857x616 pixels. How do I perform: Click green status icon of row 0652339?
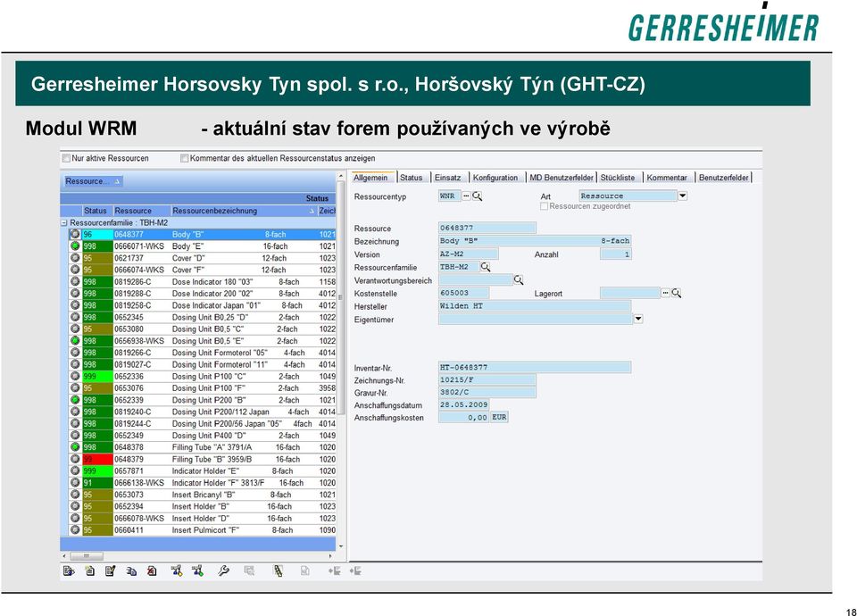75,400
